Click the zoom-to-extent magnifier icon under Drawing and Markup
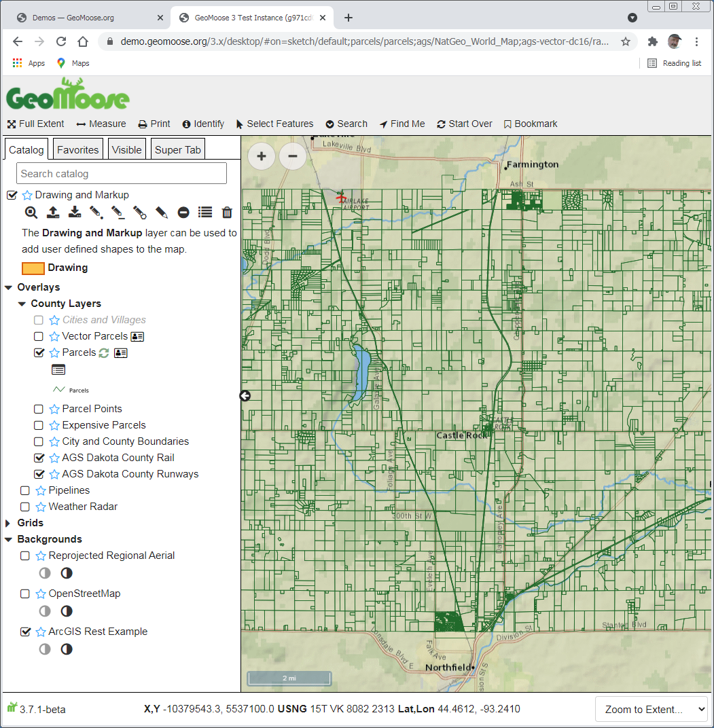 pyautogui.click(x=31, y=213)
